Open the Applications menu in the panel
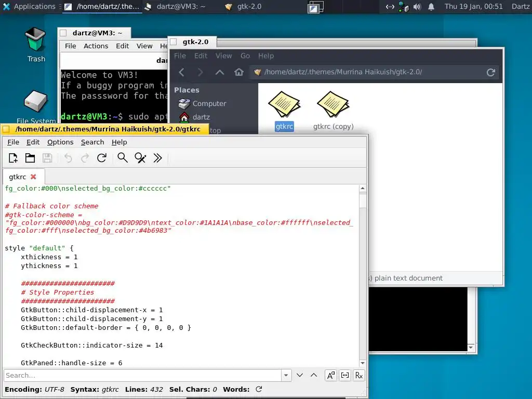This screenshot has width=532, height=399. coord(29,6)
